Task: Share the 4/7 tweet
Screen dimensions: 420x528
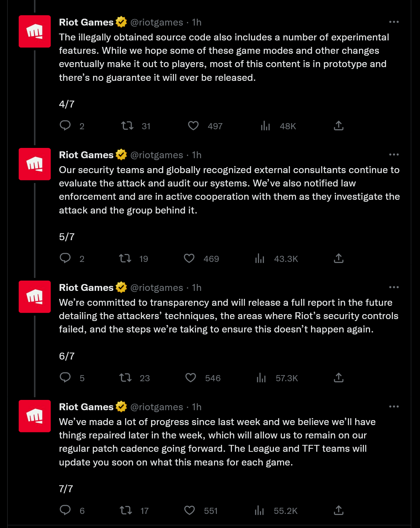Action: pyautogui.click(x=339, y=125)
